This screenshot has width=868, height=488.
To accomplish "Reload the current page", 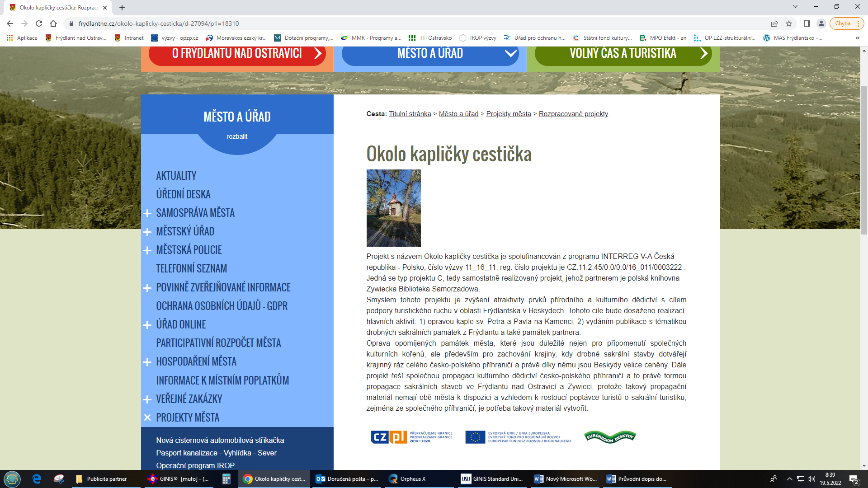I will click(39, 23).
